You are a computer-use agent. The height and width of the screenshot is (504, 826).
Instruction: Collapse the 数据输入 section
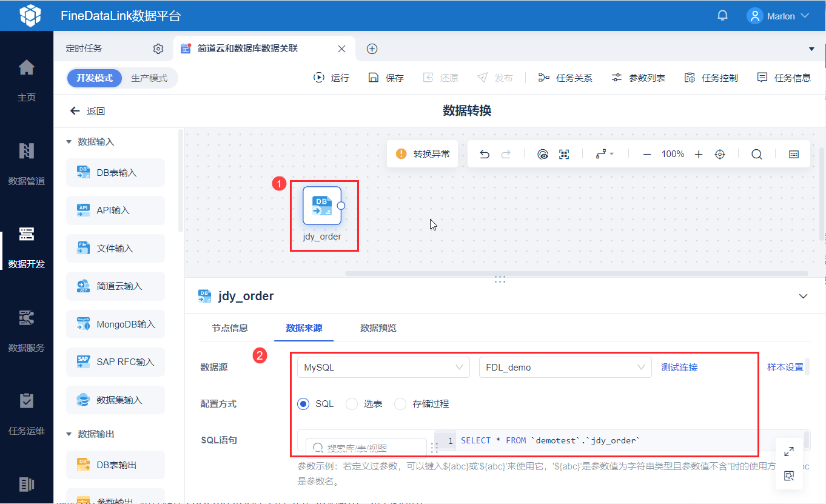(x=69, y=142)
